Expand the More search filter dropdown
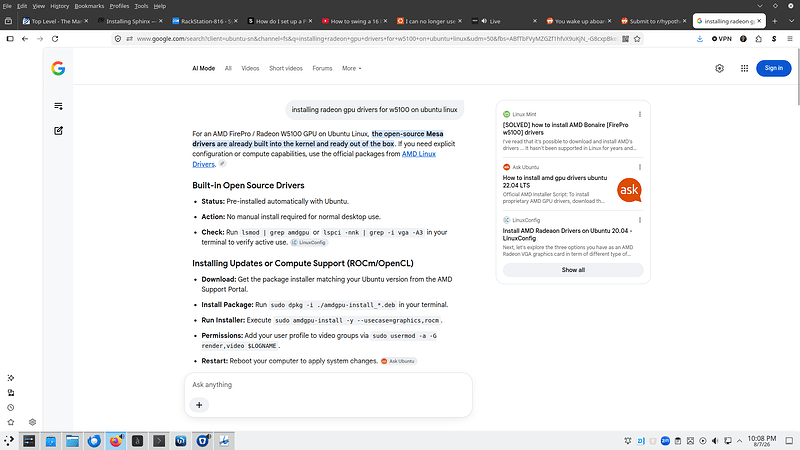This screenshot has height=450, width=800. pyautogui.click(x=352, y=68)
